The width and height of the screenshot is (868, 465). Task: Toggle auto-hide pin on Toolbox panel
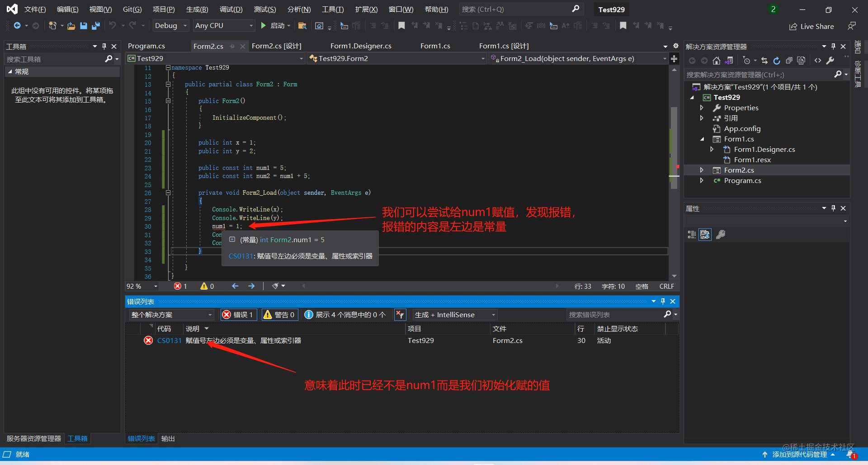104,46
